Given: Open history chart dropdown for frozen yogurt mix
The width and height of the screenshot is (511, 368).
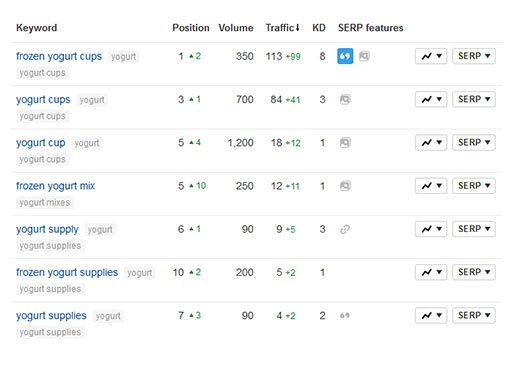Looking at the screenshot, I should click(x=431, y=186).
